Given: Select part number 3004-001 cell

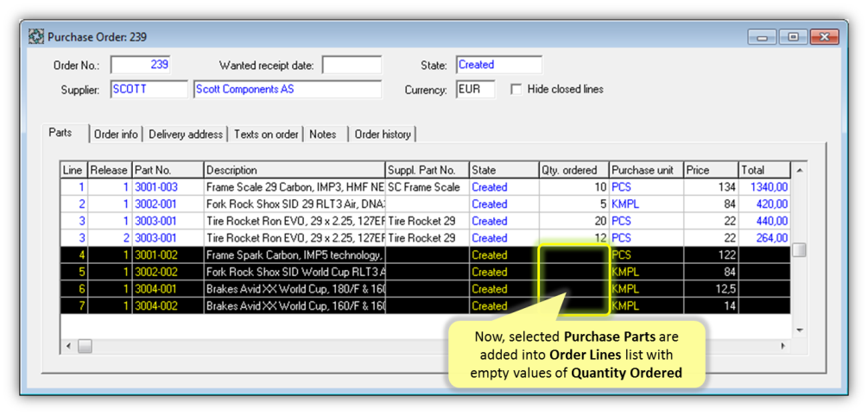Looking at the screenshot, I should (168, 289).
